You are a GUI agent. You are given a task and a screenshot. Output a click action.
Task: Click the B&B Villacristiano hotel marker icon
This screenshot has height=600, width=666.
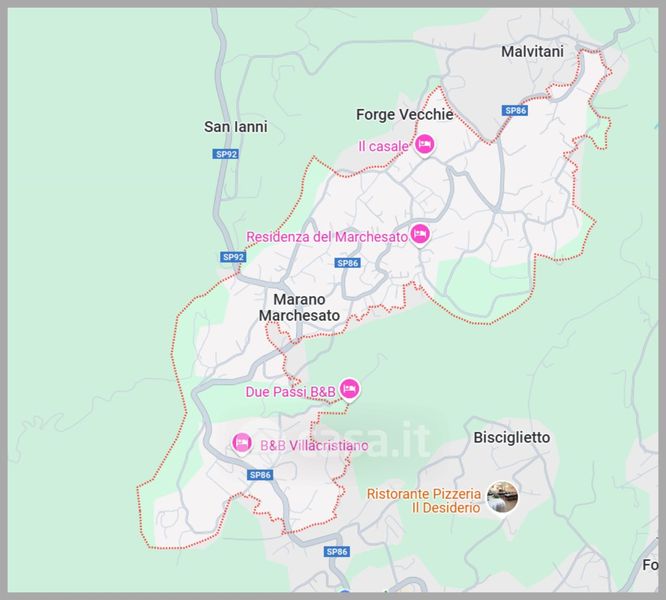point(242,444)
